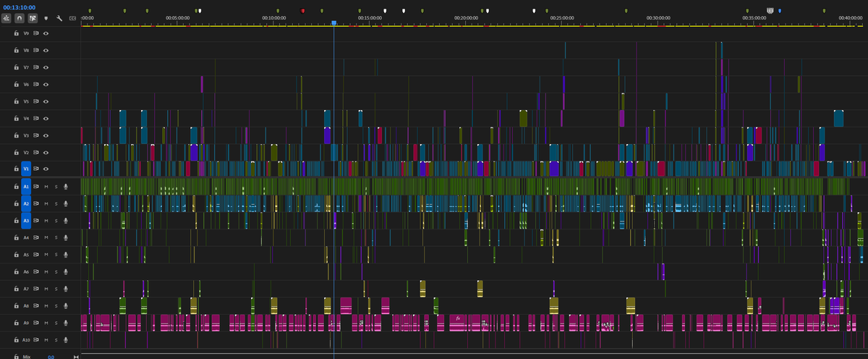
Task: Toggle sync lock on track V5
Action: pyautogui.click(x=36, y=101)
